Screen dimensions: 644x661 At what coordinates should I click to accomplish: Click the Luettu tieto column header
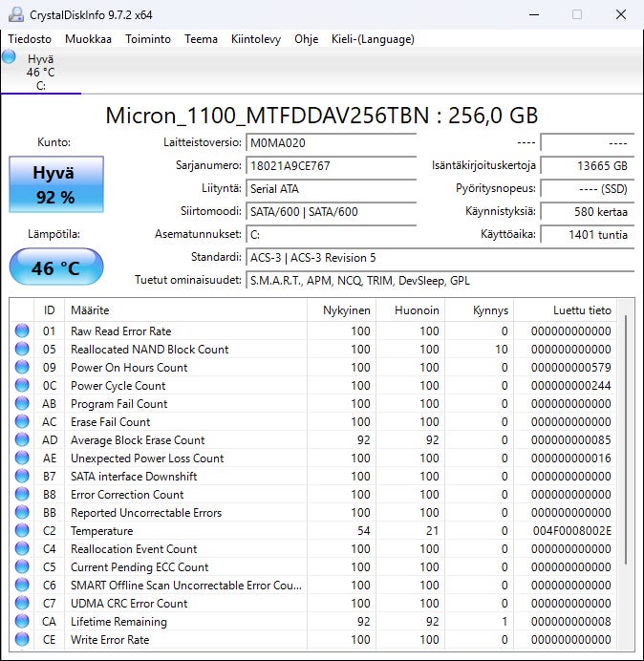(582, 310)
